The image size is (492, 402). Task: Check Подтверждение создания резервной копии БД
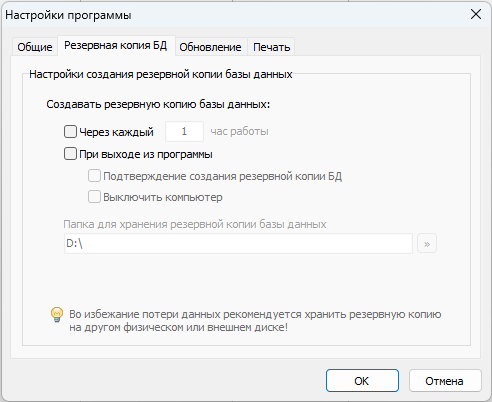pos(94,175)
